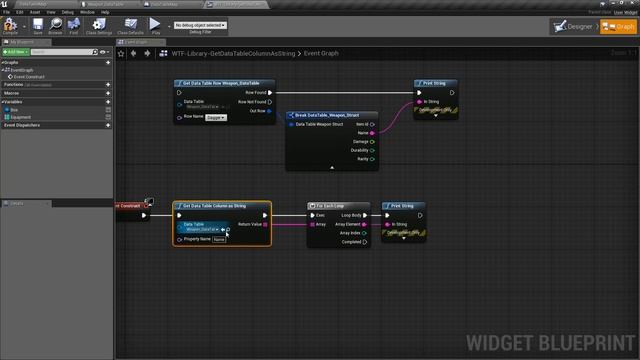640x360 pixels.
Task: Click the Completed exec pin on For Each Loop
Action: coord(365,242)
